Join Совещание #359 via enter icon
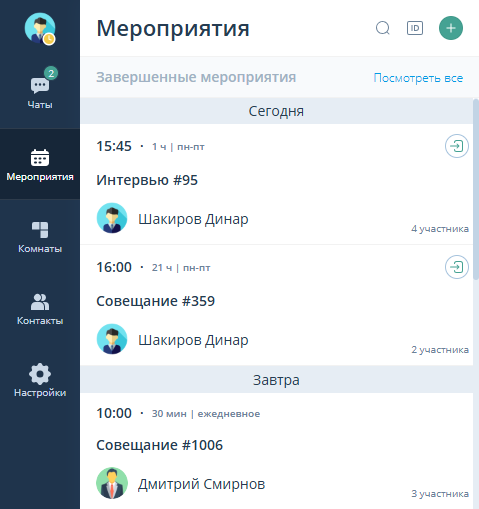 tap(457, 267)
